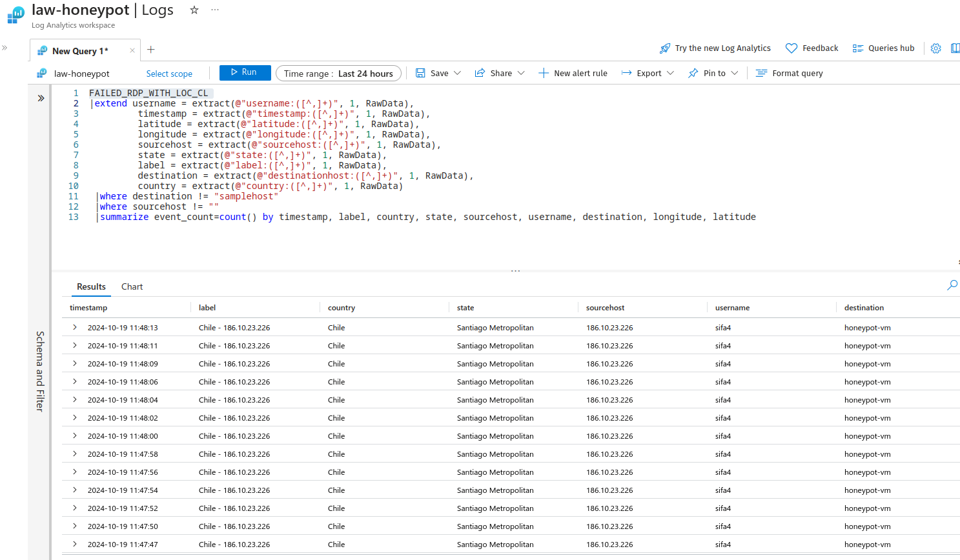Image resolution: width=960 pixels, height=560 pixels.
Task: Sort by the state column header
Action: [x=465, y=308]
